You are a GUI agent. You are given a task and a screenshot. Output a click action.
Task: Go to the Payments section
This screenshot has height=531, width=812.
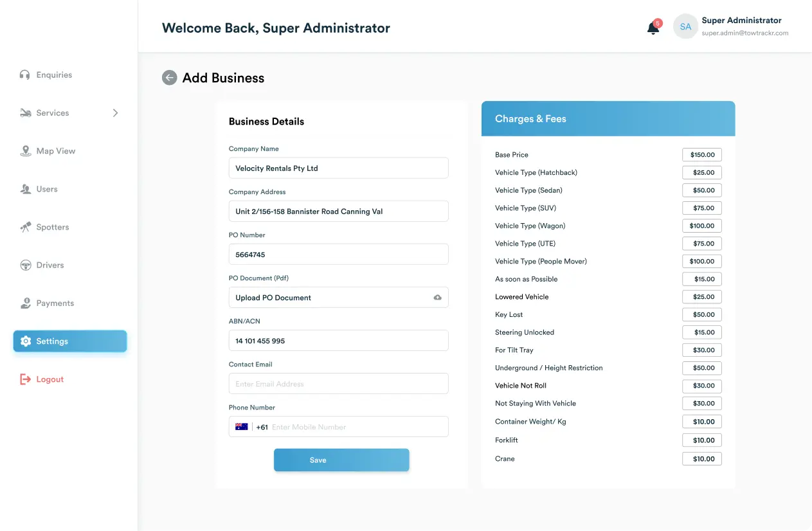pos(55,303)
